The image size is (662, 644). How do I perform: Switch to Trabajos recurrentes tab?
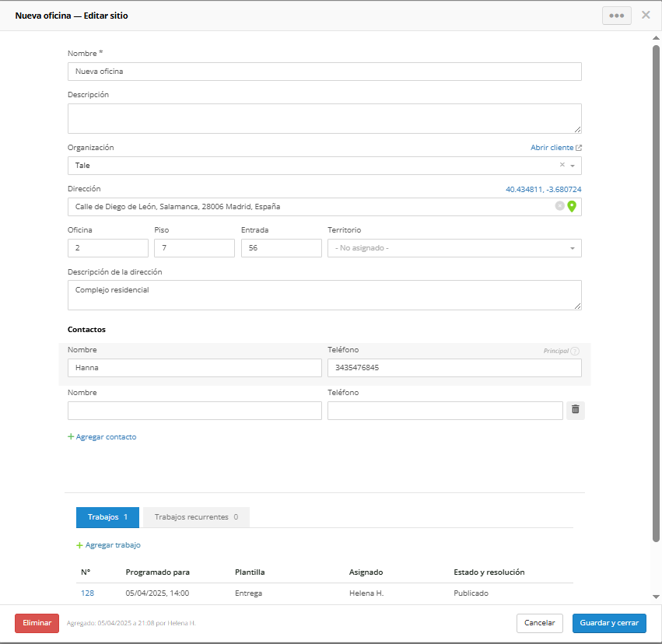pyautogui.click(x=196, y=517)
